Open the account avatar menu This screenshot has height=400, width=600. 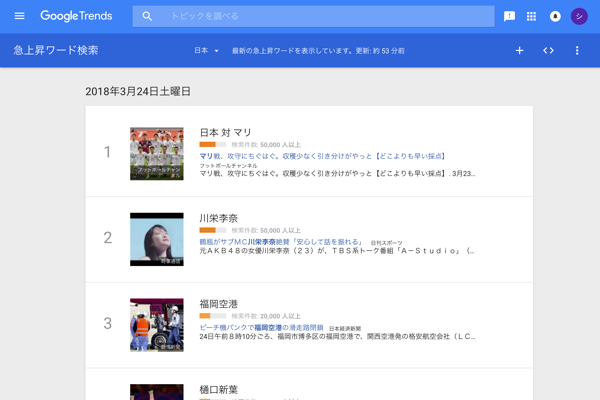point(579,16)
